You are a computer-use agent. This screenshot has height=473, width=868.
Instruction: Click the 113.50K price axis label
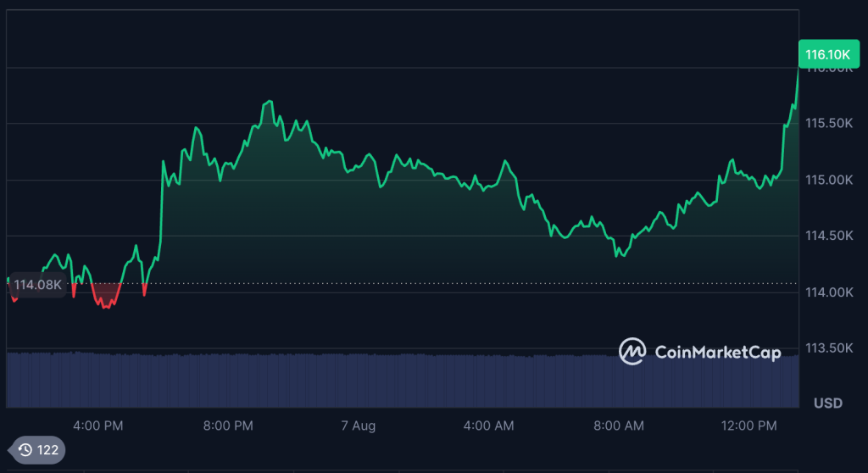point(828,348)
